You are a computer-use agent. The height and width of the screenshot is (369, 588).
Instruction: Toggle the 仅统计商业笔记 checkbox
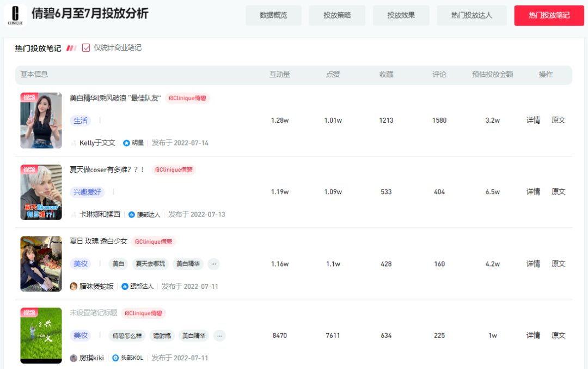(x=86, y=47)
